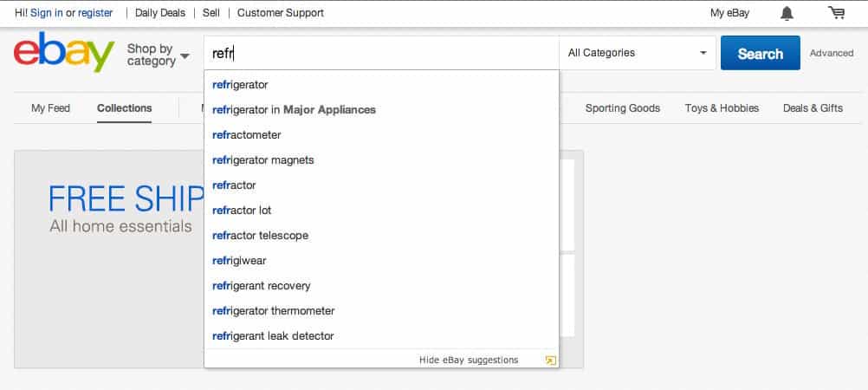This screenshot has height=390, width=868.
Task: Select refrigerator in Major Appliances suggestion
Action: click(x=381, y=110)
